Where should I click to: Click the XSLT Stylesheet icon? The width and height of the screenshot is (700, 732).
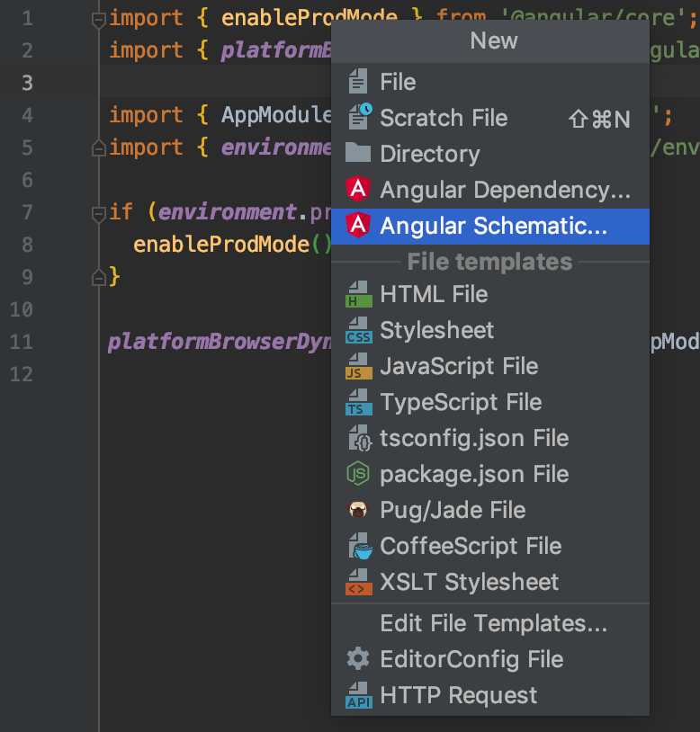(359, 582)
